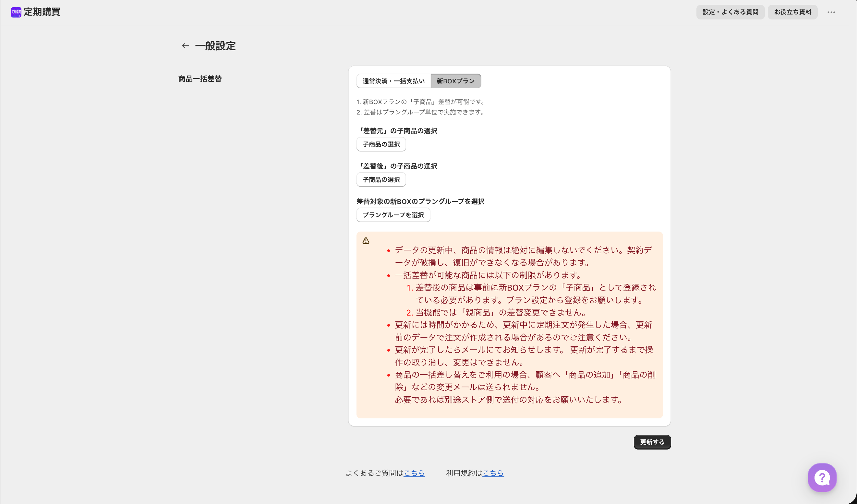Click note 1 about 子商品 差替が可能
This screenshot has height=504, width=857.
(x=421, y=102)
